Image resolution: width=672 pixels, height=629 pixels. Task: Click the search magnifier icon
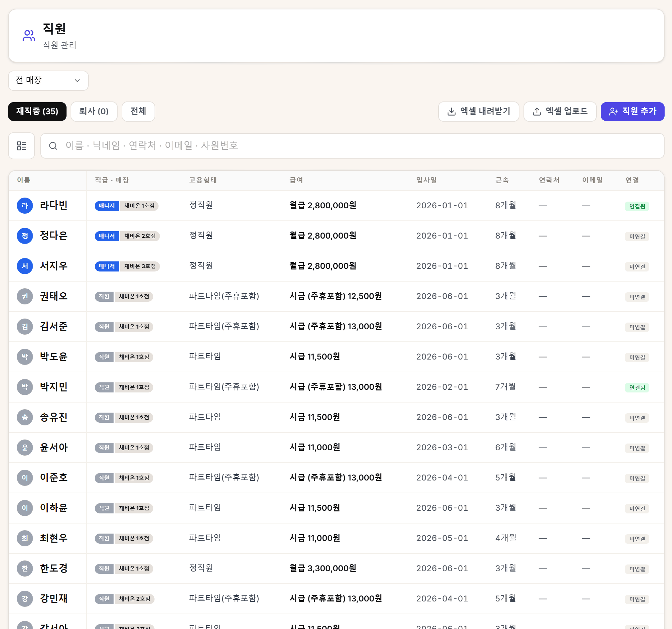[x=53, y=146]
